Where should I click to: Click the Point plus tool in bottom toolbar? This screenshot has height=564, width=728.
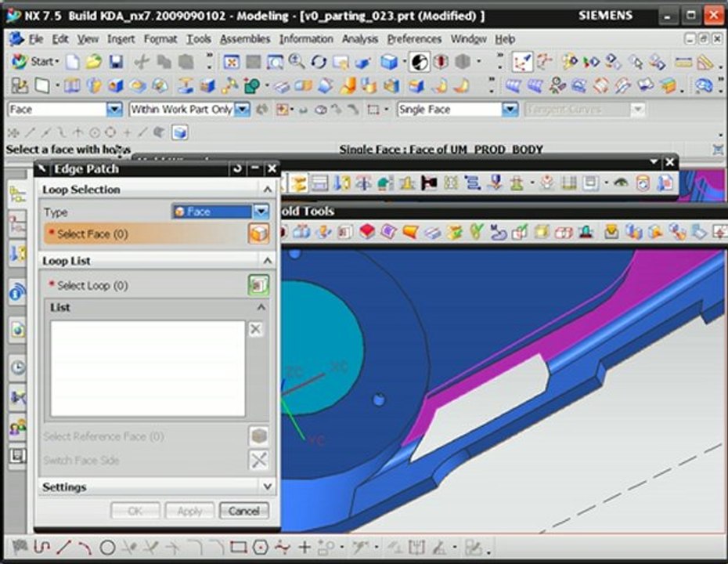(x=305, y=548)
